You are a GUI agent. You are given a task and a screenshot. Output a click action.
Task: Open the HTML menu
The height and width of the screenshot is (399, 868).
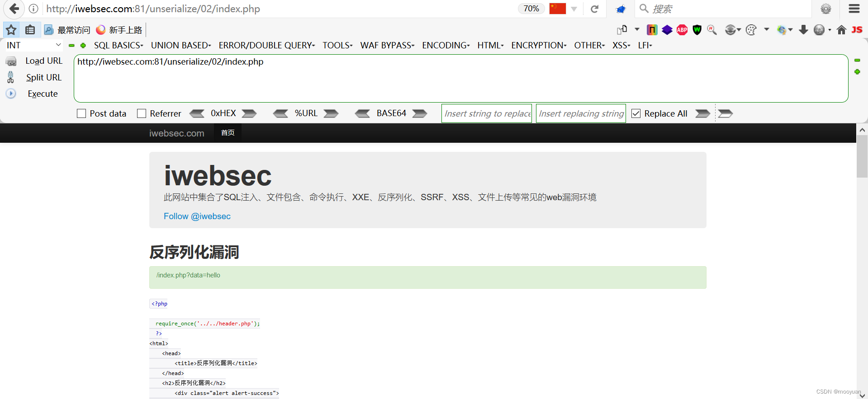(491, 45)
